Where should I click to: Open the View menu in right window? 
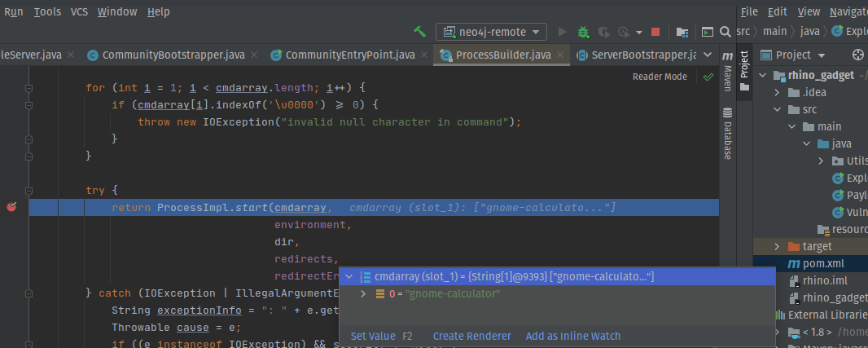(x=809, y=11)
